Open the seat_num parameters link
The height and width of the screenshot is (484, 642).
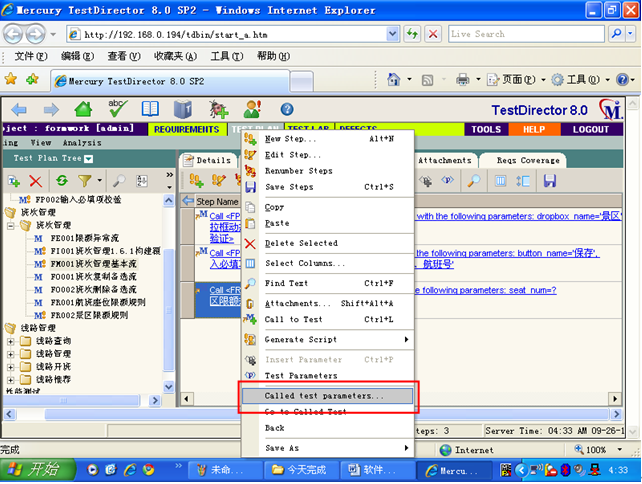(485, 290)
